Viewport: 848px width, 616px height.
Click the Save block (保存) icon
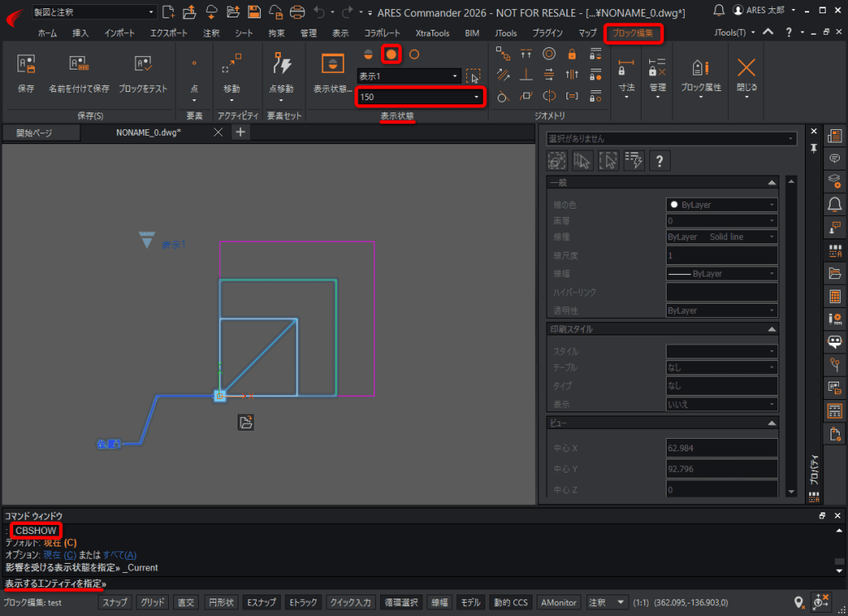[26, 64]
